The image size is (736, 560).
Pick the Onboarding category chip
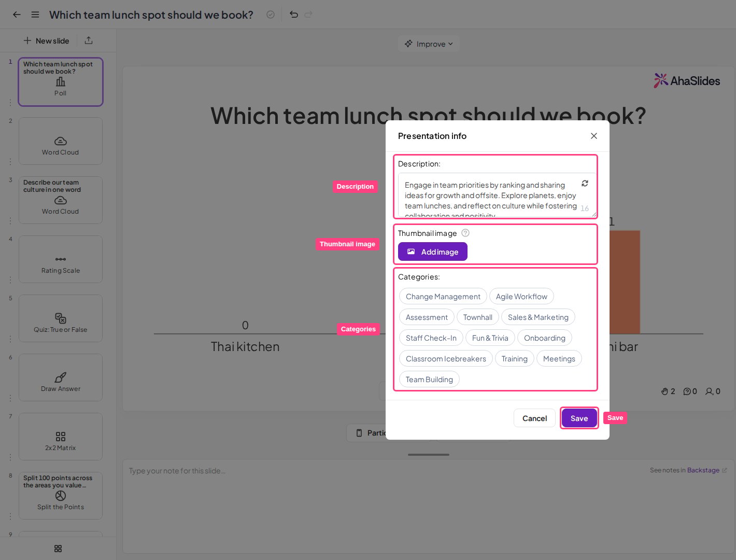coord(545,338)
